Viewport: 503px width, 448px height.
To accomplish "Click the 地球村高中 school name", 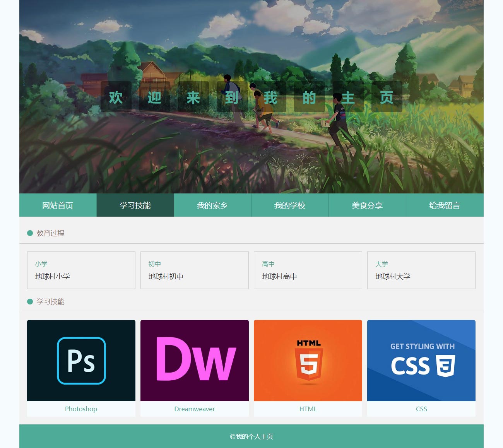I will click(x=279, y=276).
